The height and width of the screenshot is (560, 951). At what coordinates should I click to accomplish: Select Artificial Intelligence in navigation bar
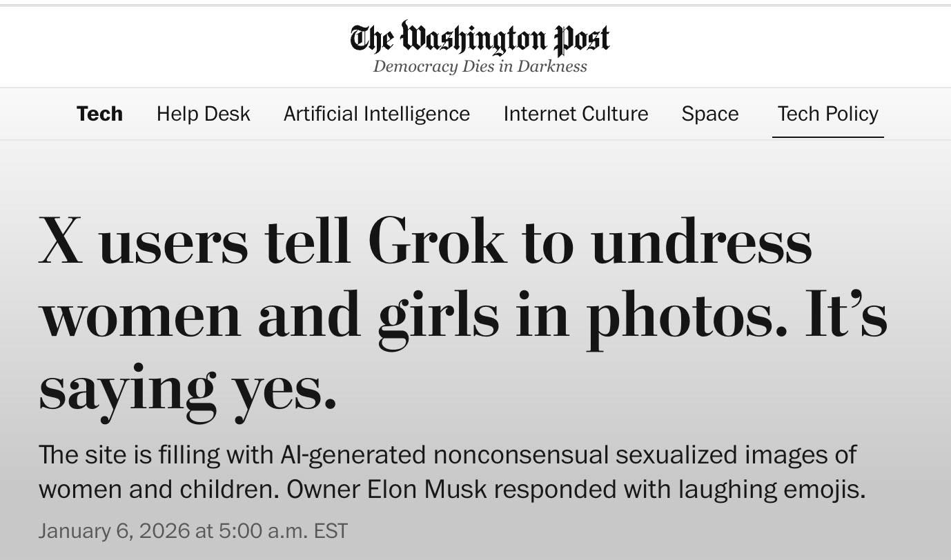click(x=376, y=114)
